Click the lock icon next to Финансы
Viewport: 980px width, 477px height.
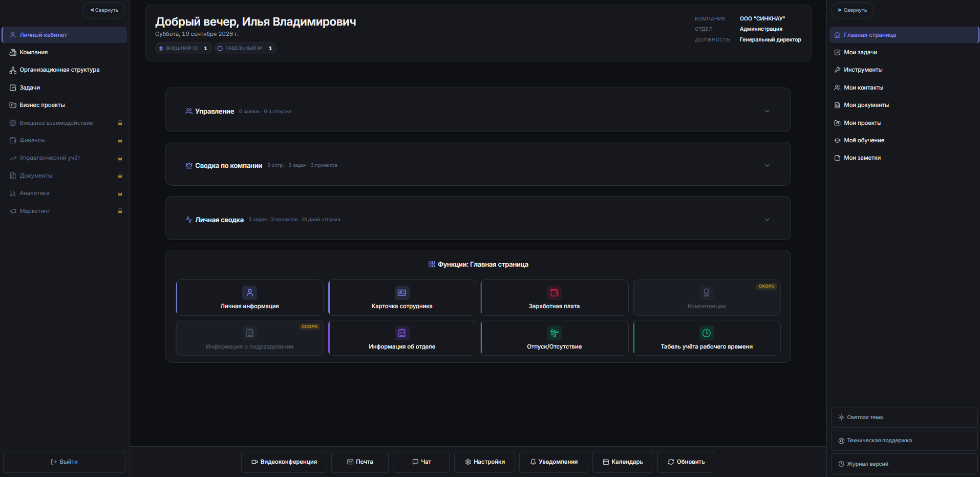coord(120,140)
